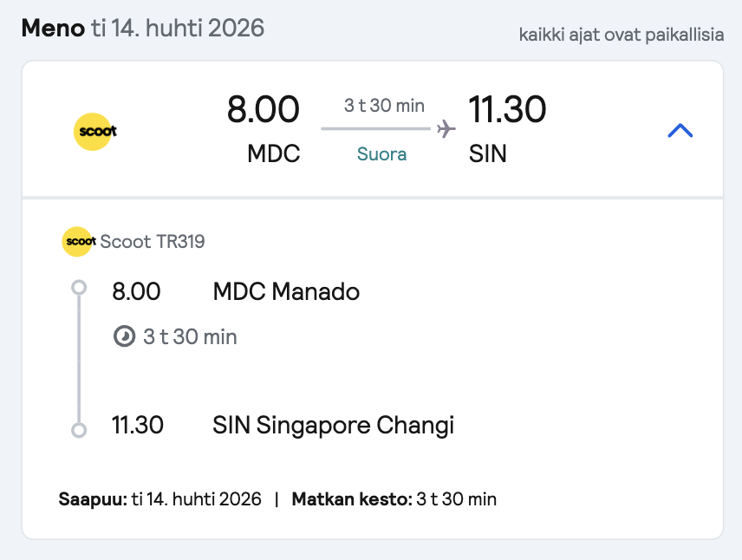Click the Matkan kesto duration text
This screenshot has height=560, width=742.
click(394, 499)
